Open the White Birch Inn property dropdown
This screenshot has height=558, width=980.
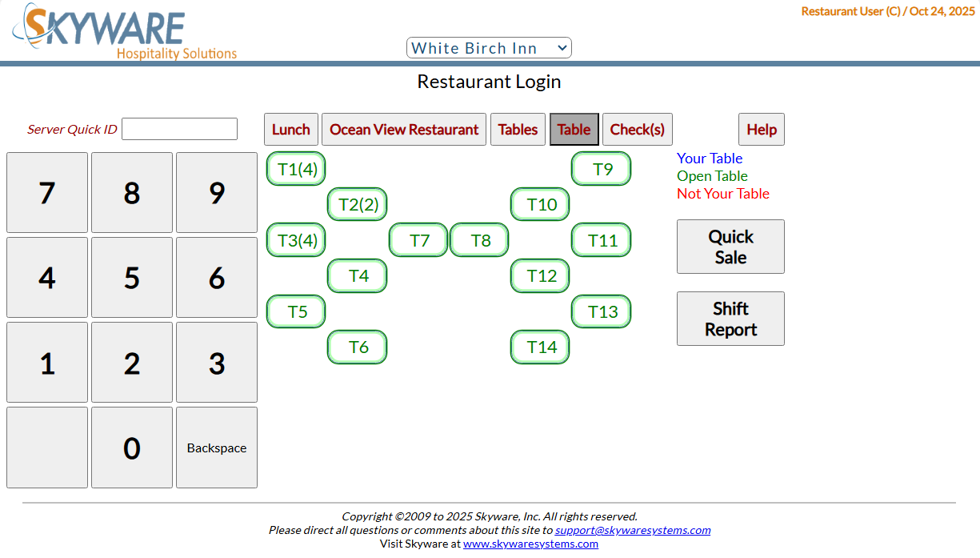(x=489, y=48)
